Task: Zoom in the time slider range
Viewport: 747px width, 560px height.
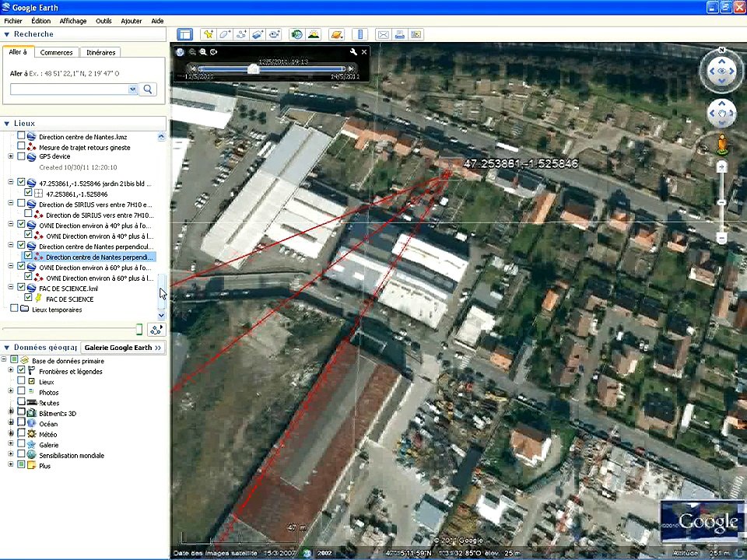Action: [x=203, y=52]
